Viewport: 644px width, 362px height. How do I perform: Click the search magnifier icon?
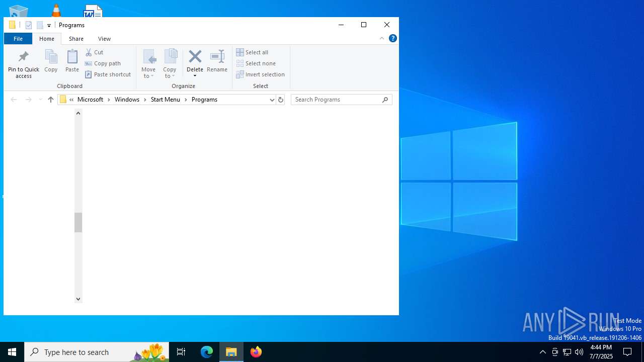pyautogui.click(x=385, y=100)
